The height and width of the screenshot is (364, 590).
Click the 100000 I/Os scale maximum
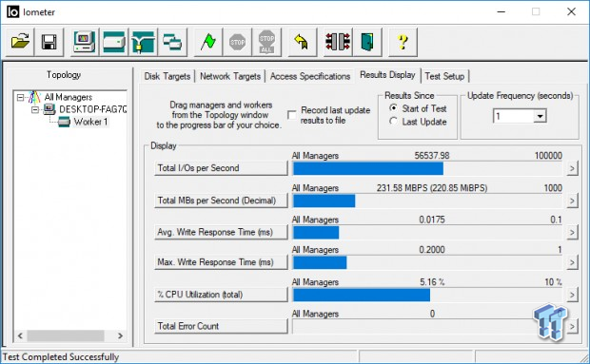(548, 156)
